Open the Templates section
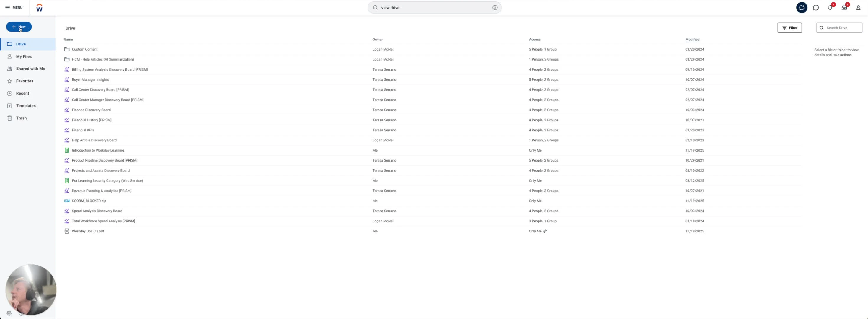Screen dimensions: 868x319 [26, 105]
